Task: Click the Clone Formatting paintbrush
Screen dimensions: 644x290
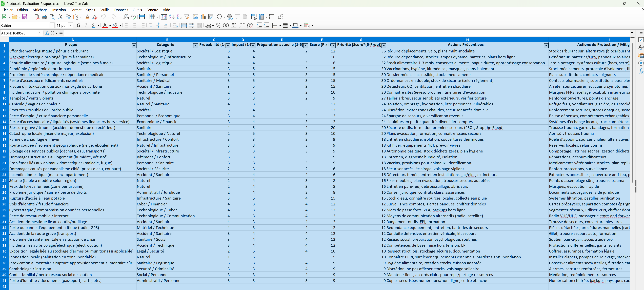Action: point(87,17)
